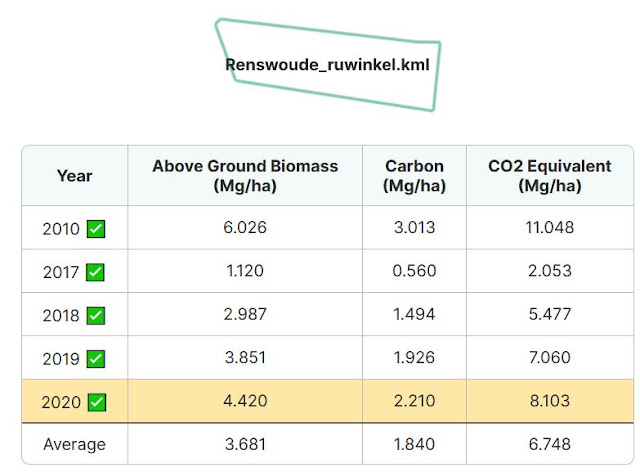This screenshot has width=640, height=472.
Task: Click the 2017 carbon value 0.560
Action: (414, 271)
